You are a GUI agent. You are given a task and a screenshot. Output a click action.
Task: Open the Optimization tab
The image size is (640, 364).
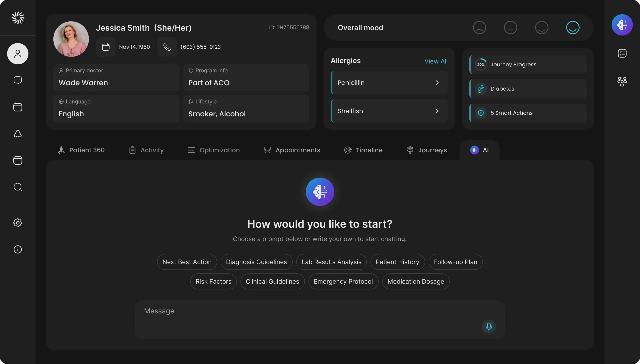pyautogui.click(x=214, y=150)
